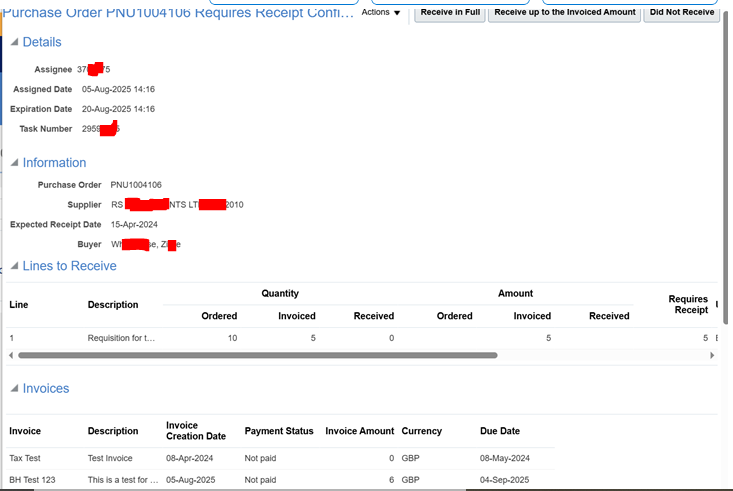Select purchase order number PNU1004106
Viewport: 733px width, 491px height.
pyautogui.click(x=136, y=185)
